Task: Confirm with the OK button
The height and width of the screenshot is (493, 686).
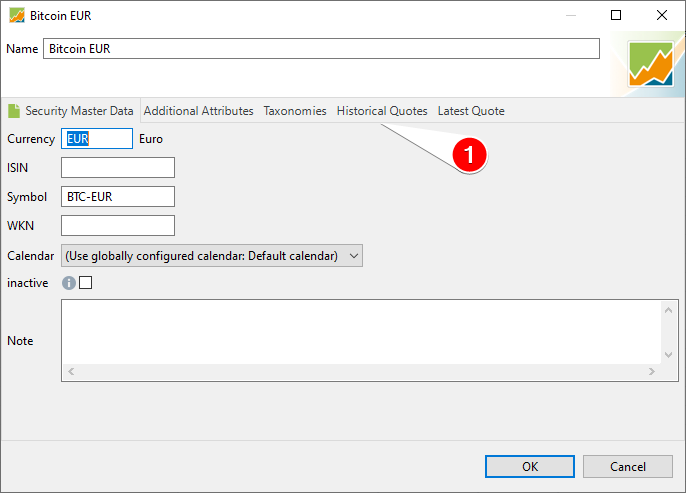Action: point(530,467)
